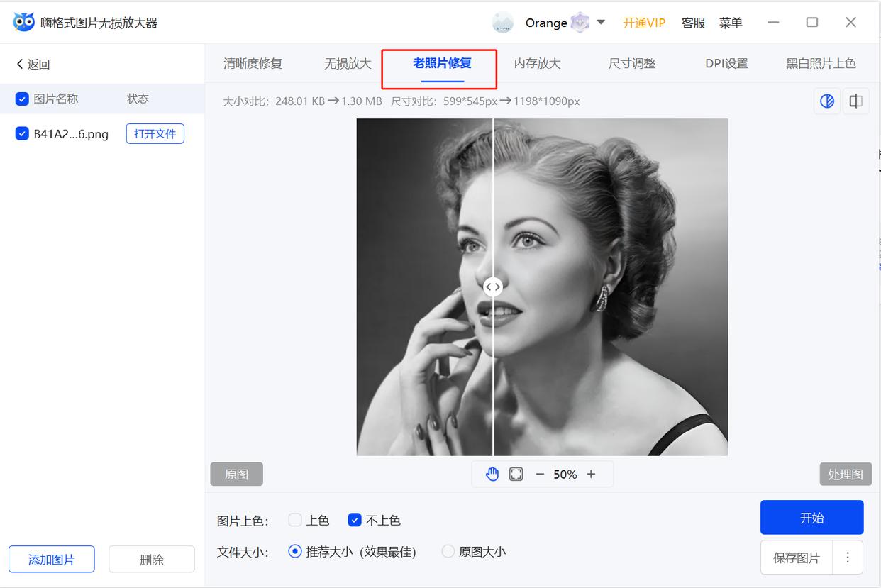
Task: Zoom in with the plus icon
Action: (592, 474)
